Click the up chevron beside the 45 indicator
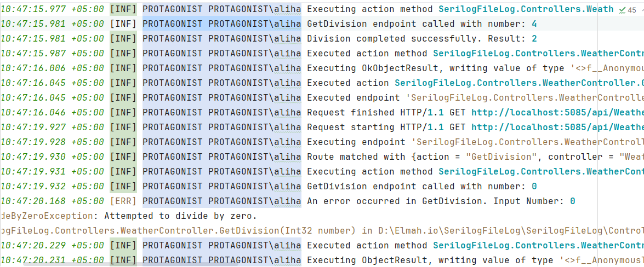The height and width of the screenshot is (267, 644). coord(641,9)
